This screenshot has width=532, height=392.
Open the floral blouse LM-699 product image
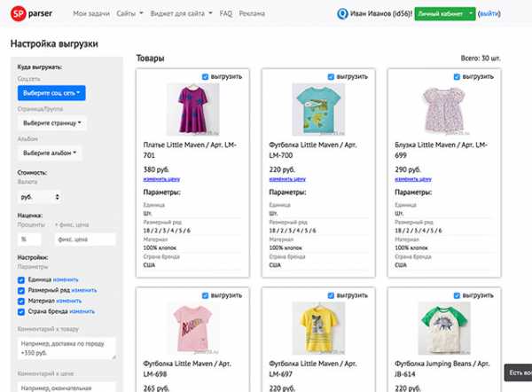[x=442, y=108]
